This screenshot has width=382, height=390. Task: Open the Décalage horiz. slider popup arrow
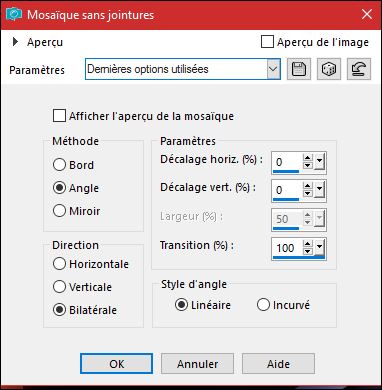319,162
